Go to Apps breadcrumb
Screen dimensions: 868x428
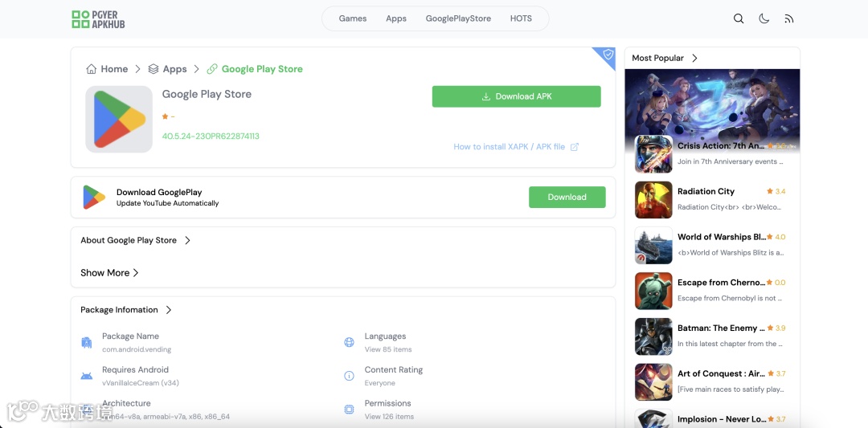tap(175, 69)
